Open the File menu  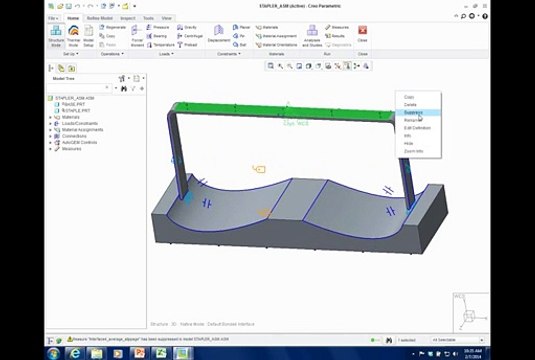[53, 18]
